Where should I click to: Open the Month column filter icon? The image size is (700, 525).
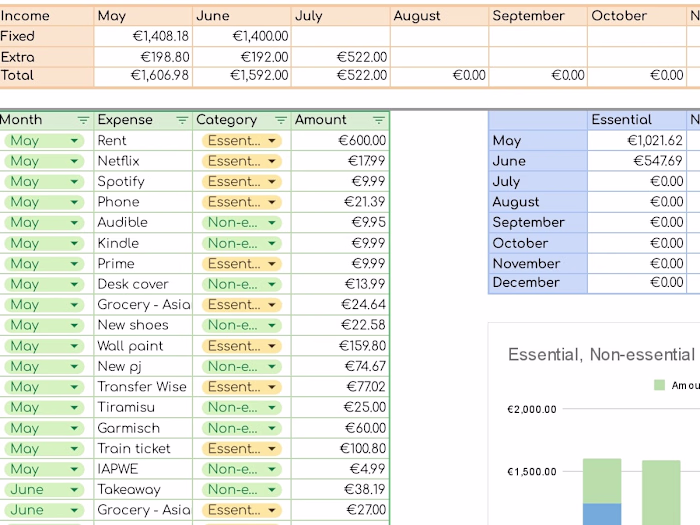tap(83, 120)
